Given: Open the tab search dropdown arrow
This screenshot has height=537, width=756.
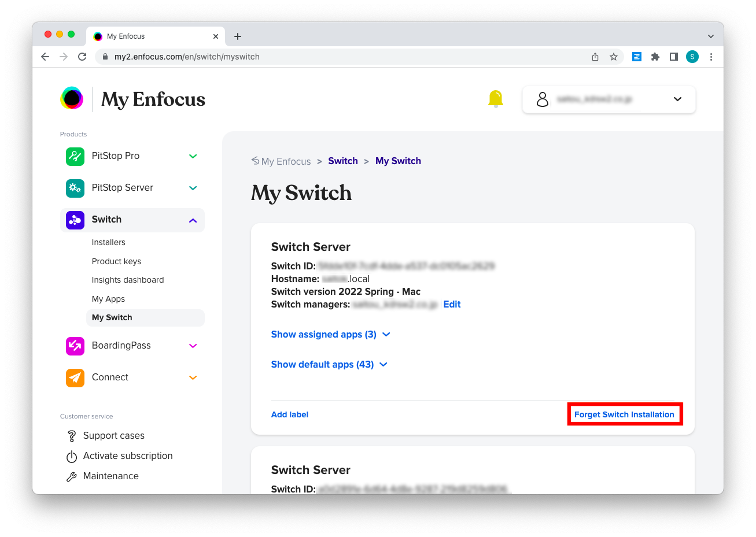Looking at the screenshot, I should coord(711,36).
